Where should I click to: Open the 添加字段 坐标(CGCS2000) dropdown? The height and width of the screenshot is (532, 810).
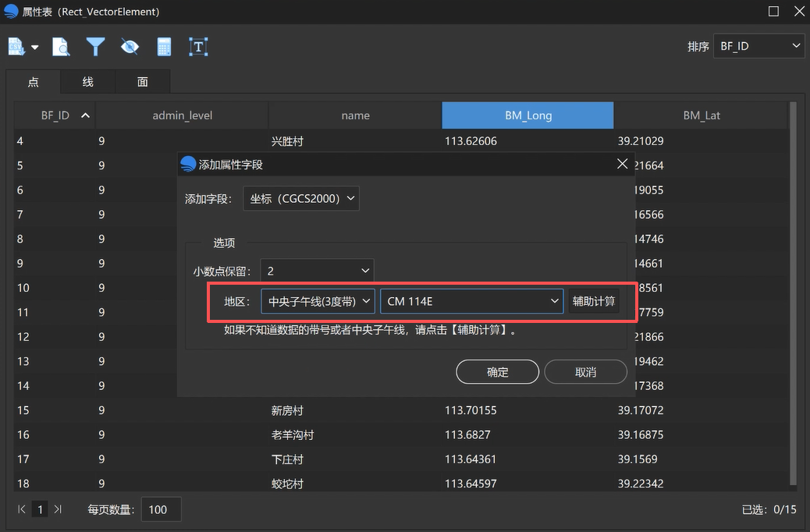pyautogui.click(x=301, y=198)
